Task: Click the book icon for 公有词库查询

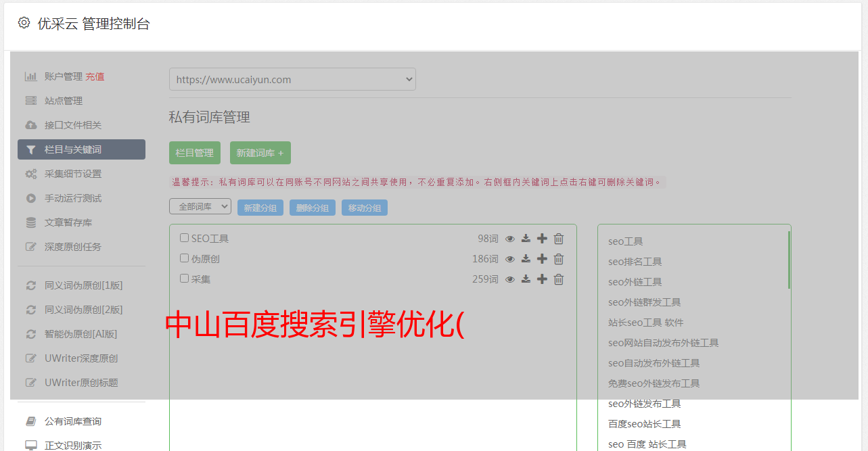Action: (30, 421)
